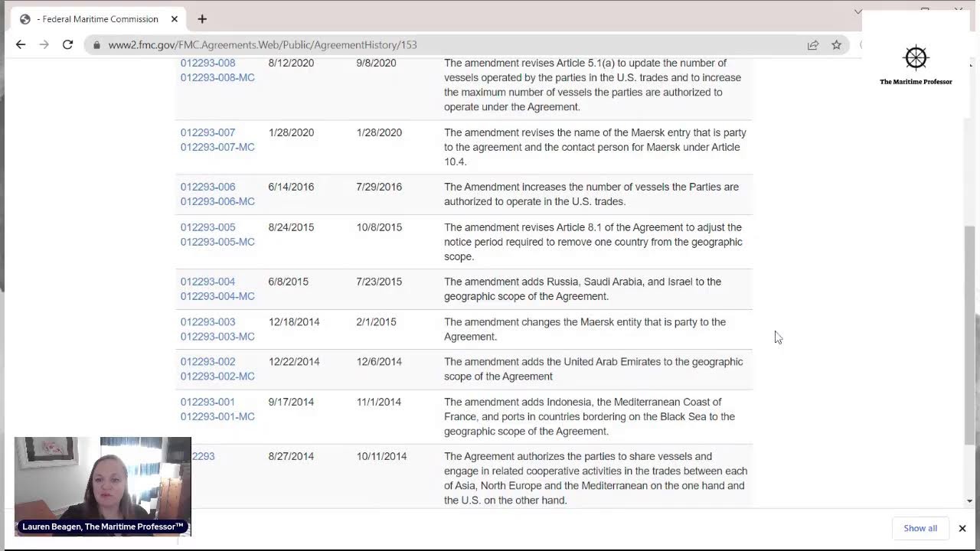Click filing date 6/8/2015
Image resolution: width=980 pixels, height=551 pixels.
(288, 282)
